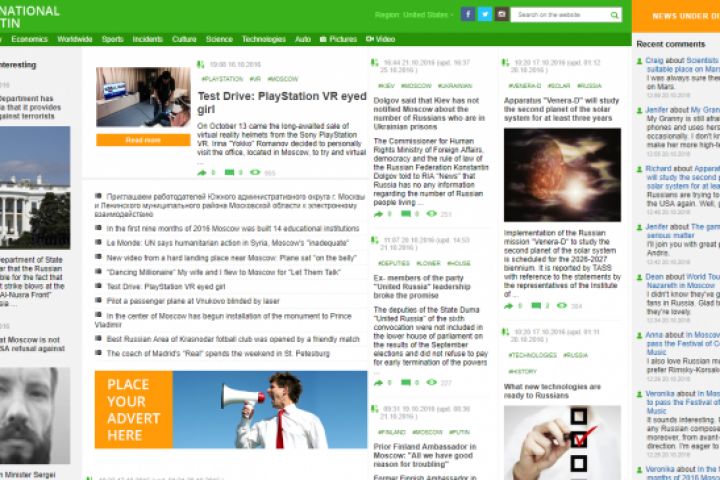
Task: Open 'In the first nine months of 2016' list item
Action: pyautogui.click(x=233, y=229)
